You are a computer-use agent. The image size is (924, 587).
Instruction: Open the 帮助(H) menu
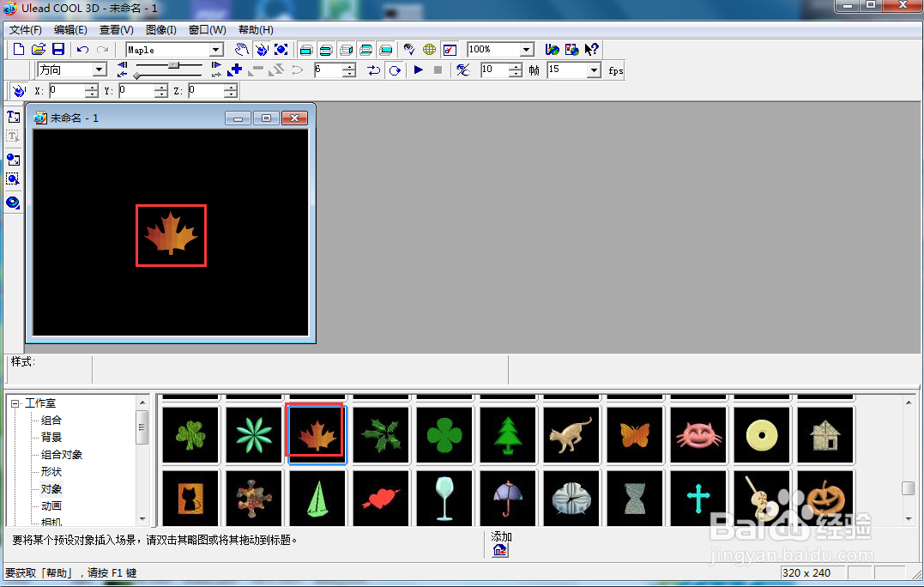[x=255, y=30]
